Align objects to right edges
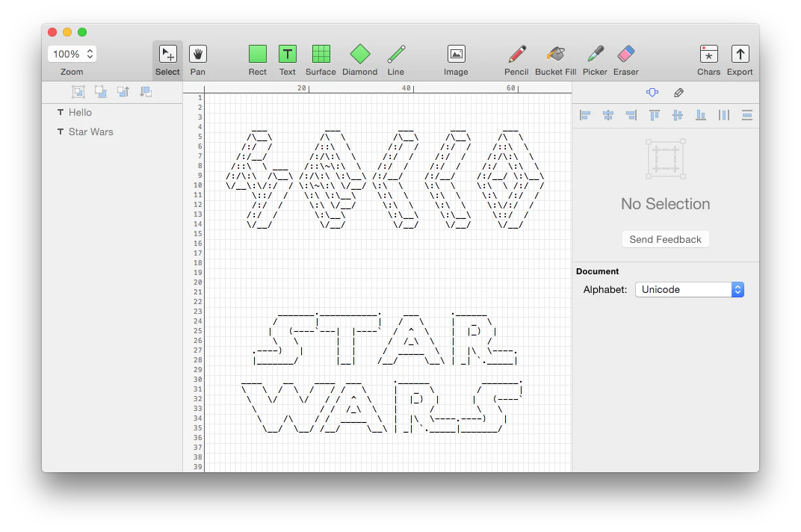The height and width of the screenshot is (532, 801). click(631, 115)
